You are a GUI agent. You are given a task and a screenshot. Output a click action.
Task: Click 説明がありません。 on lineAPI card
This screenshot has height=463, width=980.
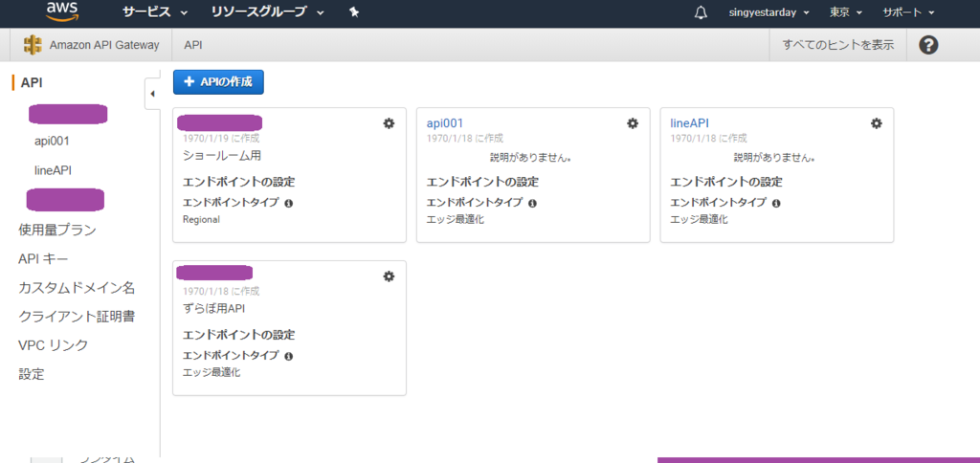click(777, 158)
